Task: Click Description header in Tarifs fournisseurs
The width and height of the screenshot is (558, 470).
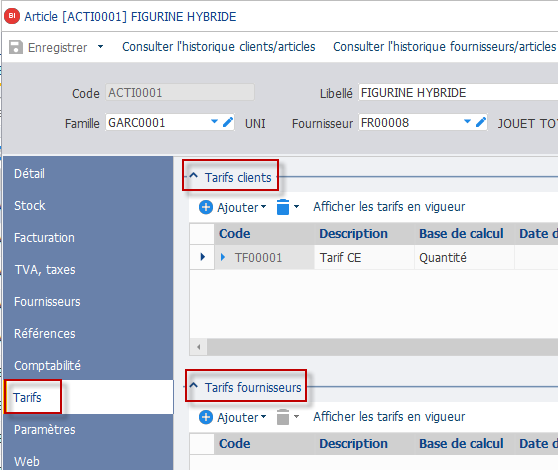Action: tap(364, 444)
